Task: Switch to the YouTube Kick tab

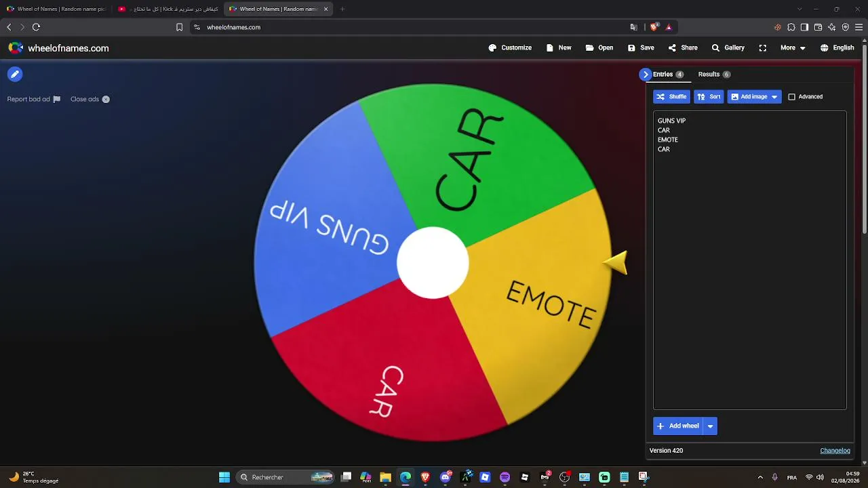Action: pos(168,9)
